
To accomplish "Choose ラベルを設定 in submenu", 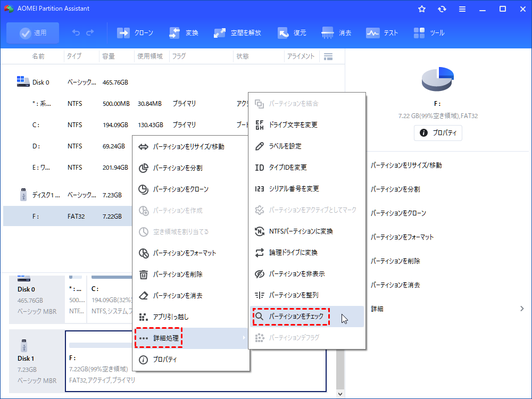I will click(307, 146).
